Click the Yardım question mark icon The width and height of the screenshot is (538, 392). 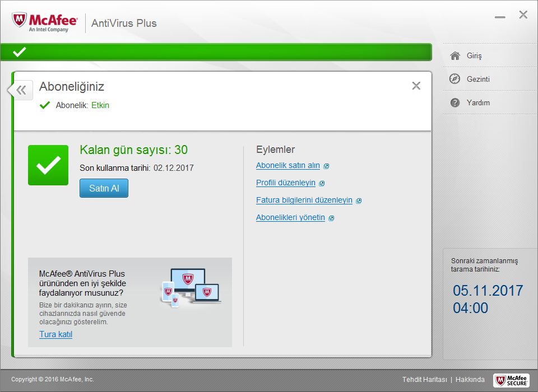(x=455, y=102)
